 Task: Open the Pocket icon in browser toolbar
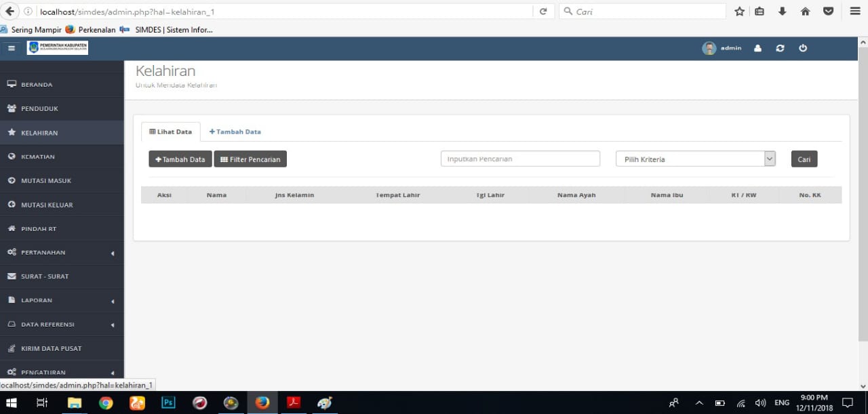(828, 12)
